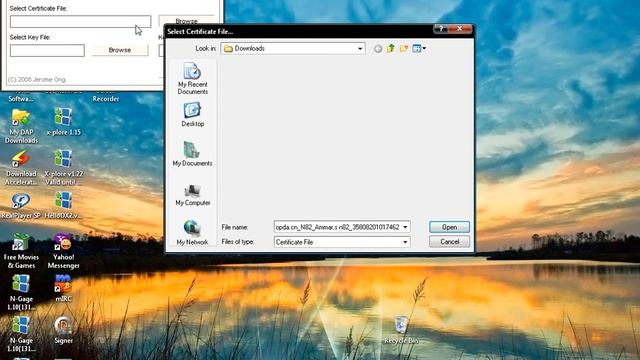
Task: Select the X-plore v1.22 desktop icon
Action: 63,168
